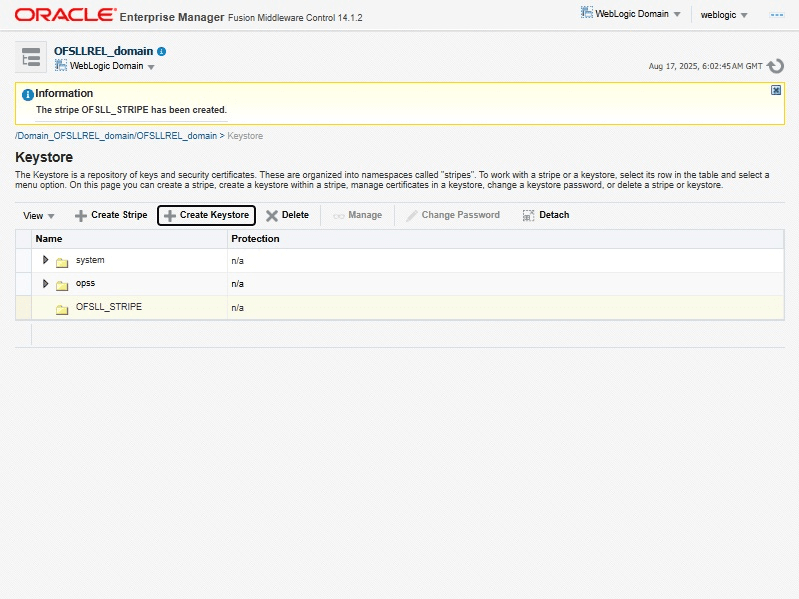This screenshot has height=599, width=799.
Task: Refresh the page with the circular arrow icon
Action: click(x=776, y=66)
